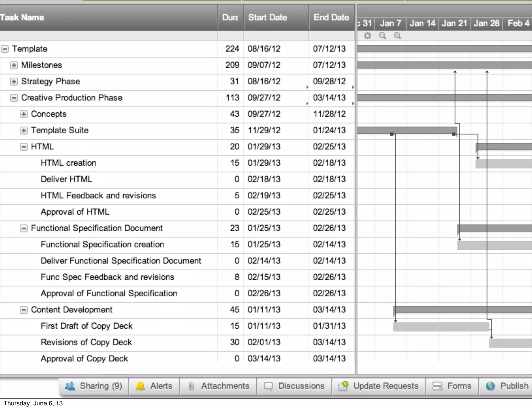The image size is (532, 409).
Task: Expand the Strategy Phase section
Action: point(14,81)
